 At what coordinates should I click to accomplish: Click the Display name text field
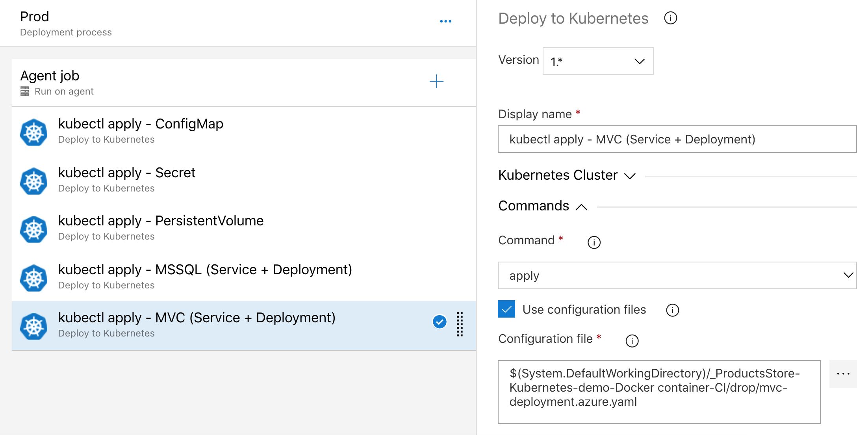[x=677, y=139]
